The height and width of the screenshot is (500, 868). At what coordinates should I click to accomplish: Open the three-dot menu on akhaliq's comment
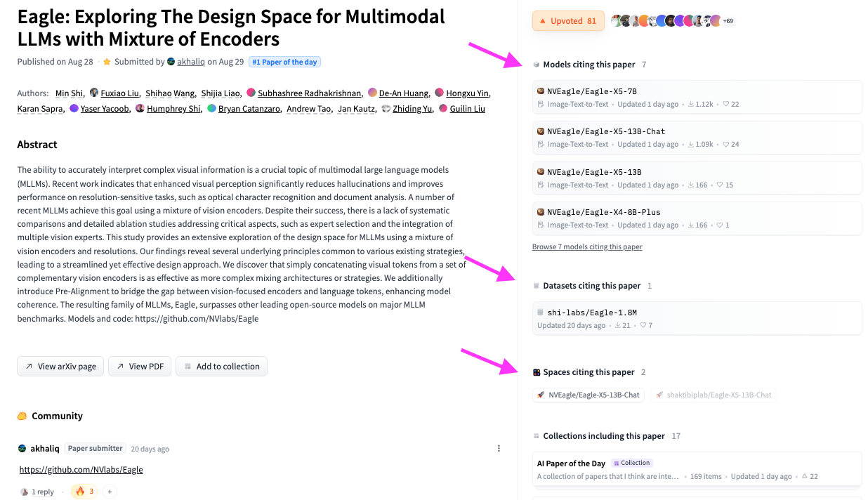499,449
